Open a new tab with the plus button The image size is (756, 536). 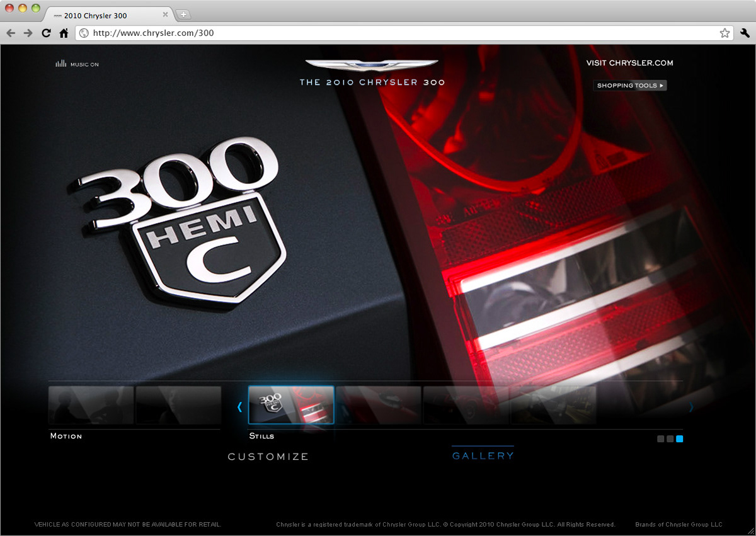click(x=183, y=14)
